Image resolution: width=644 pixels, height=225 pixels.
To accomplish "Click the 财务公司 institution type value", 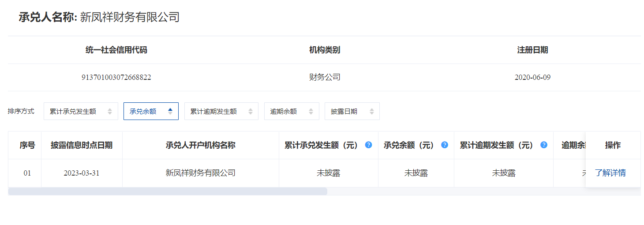I will (x=325, y=78).
